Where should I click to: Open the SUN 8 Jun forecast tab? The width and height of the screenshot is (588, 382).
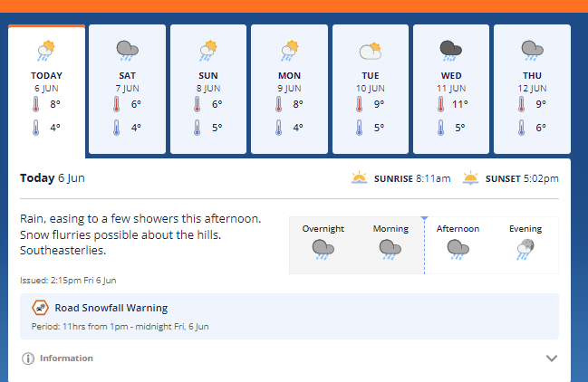tap(208, 89)
